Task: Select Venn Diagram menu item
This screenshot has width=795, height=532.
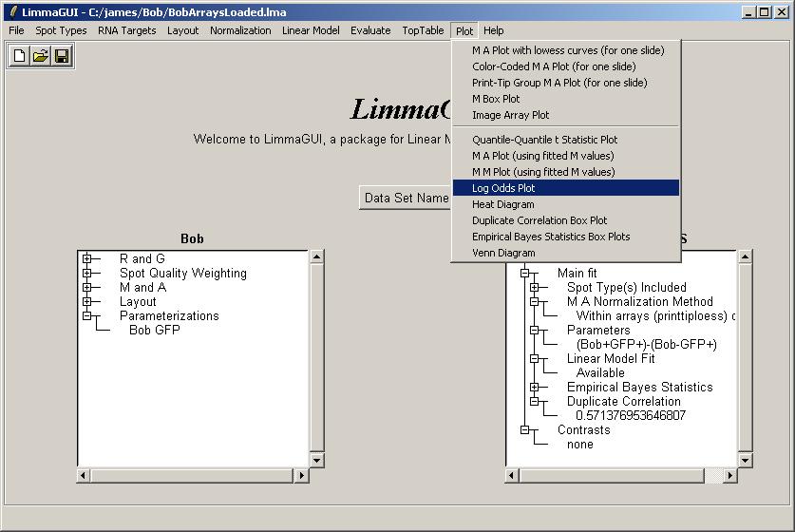Action: coord(503,253)
